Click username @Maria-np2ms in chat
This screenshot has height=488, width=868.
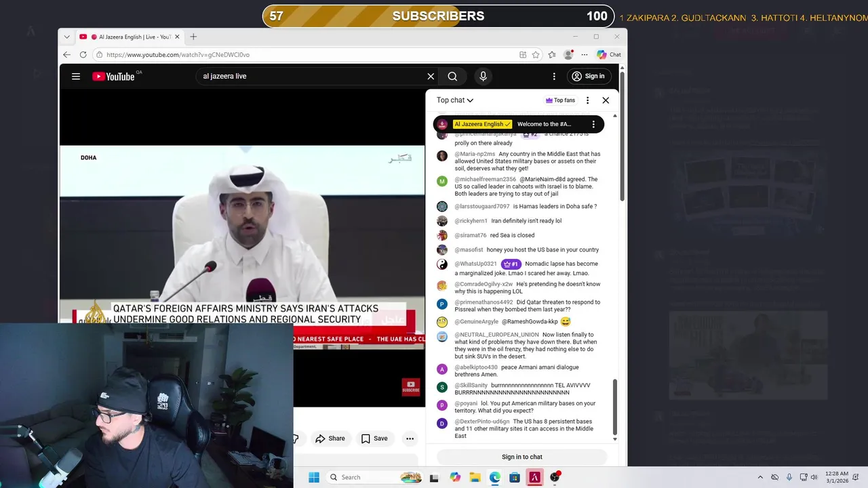(475, 154)
